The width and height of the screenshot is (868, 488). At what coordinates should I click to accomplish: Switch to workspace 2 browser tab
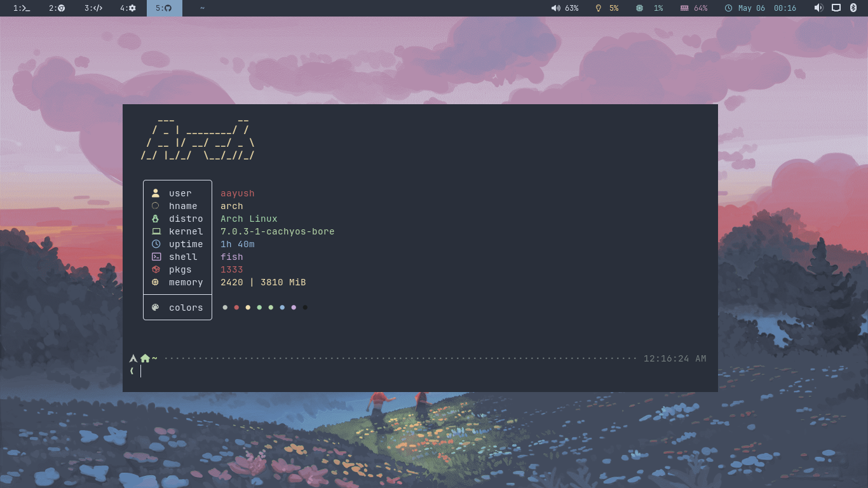point(57,8)
